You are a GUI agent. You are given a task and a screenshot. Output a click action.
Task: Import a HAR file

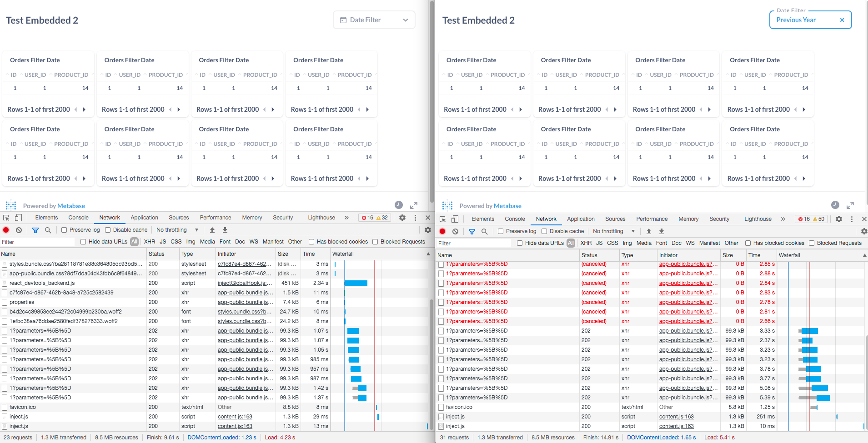click(x=212, y=230)
